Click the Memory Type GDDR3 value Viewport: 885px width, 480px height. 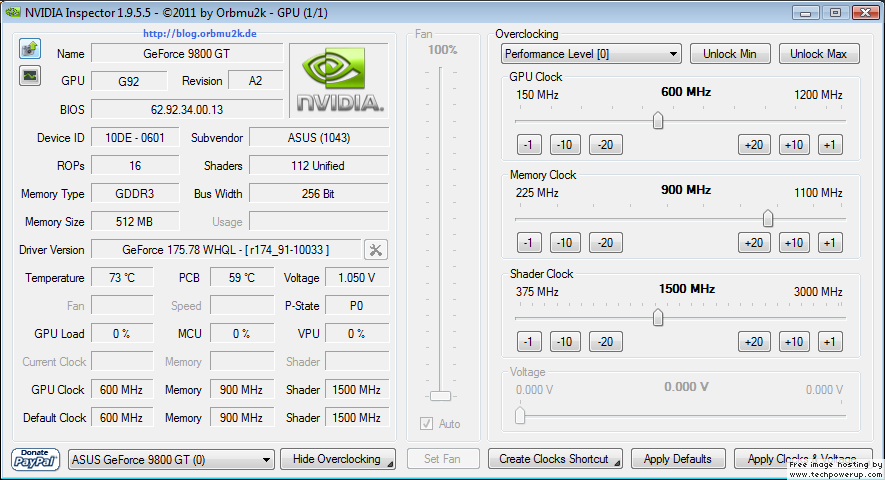pyautogui.click(x=135, y=194)
